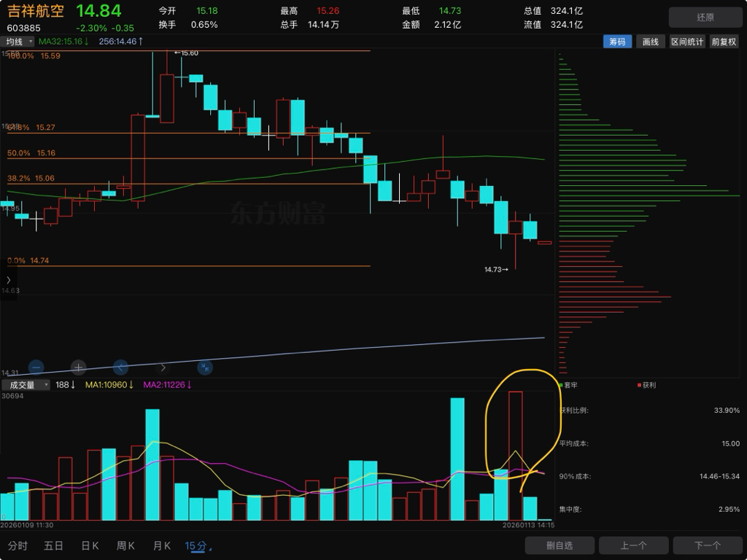747x560 pixels.
Task: Switch to the 月K tab
Action: tap(162, 545)
